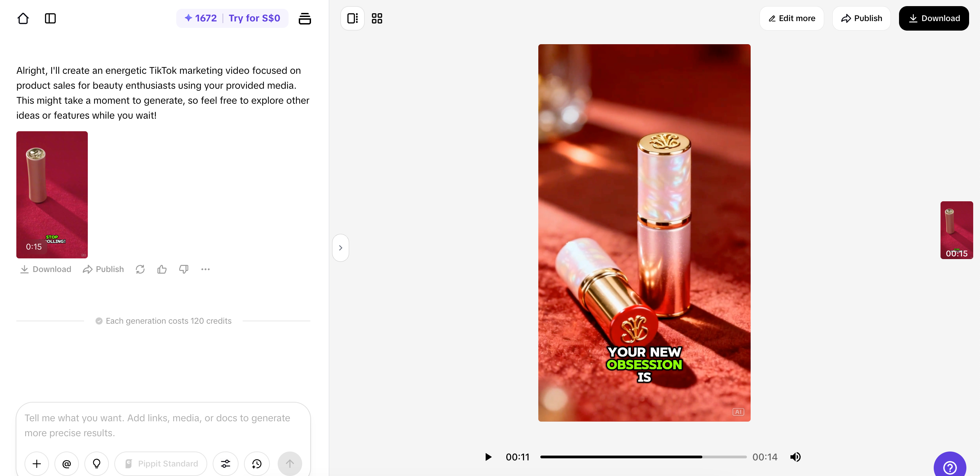This screenshot has height=476, width=980.
Task: Regenerate the video with refresh icon
Action: 140,269
